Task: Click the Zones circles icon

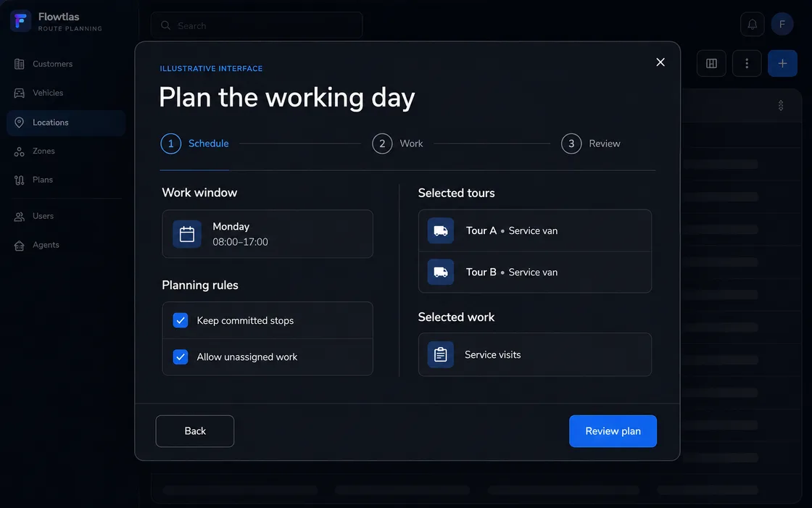Action: click(19, 151)
